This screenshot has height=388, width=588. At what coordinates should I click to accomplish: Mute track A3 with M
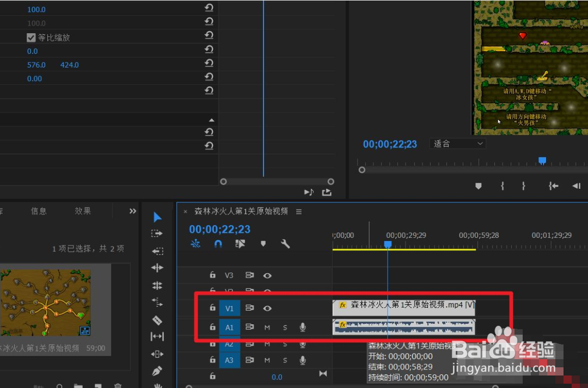pyautogui.click(x=267, y=360)
